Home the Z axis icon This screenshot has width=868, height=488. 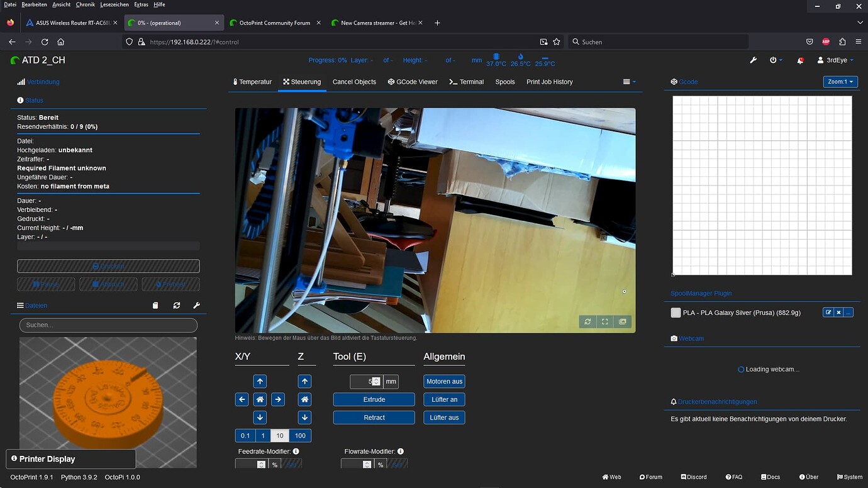point(304,399)
